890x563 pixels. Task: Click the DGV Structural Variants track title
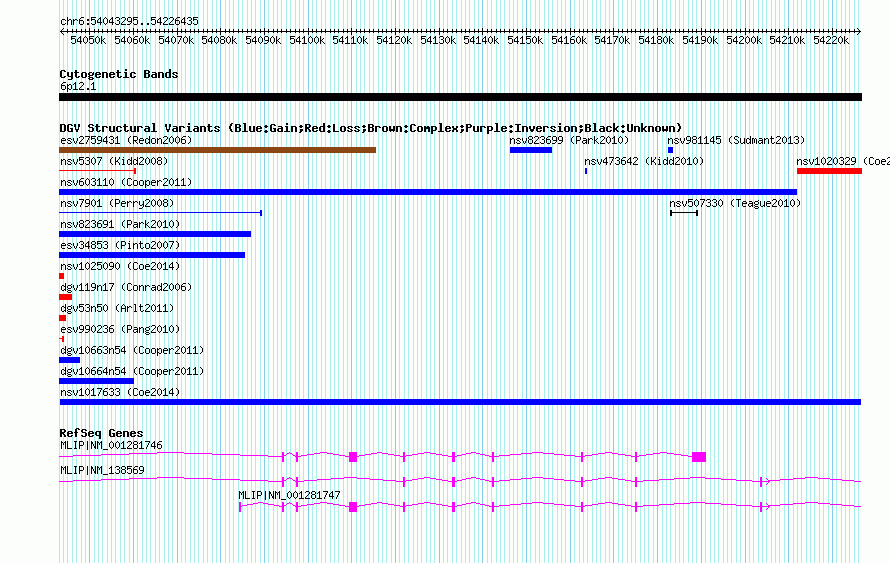(371, 128)
